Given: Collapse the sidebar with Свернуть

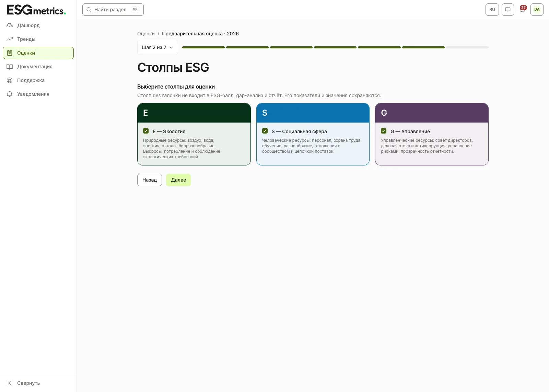Looking at the screenshot, I should [38, 383].
